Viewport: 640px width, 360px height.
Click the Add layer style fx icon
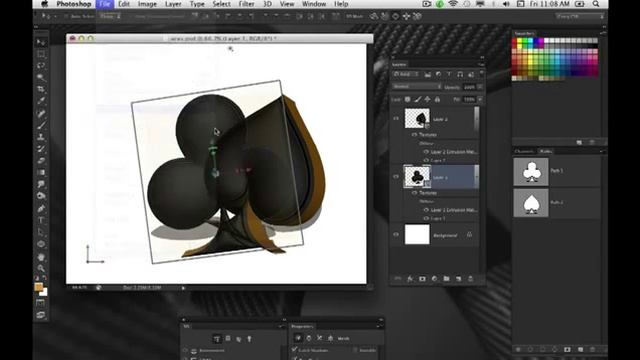pos(410,279)
